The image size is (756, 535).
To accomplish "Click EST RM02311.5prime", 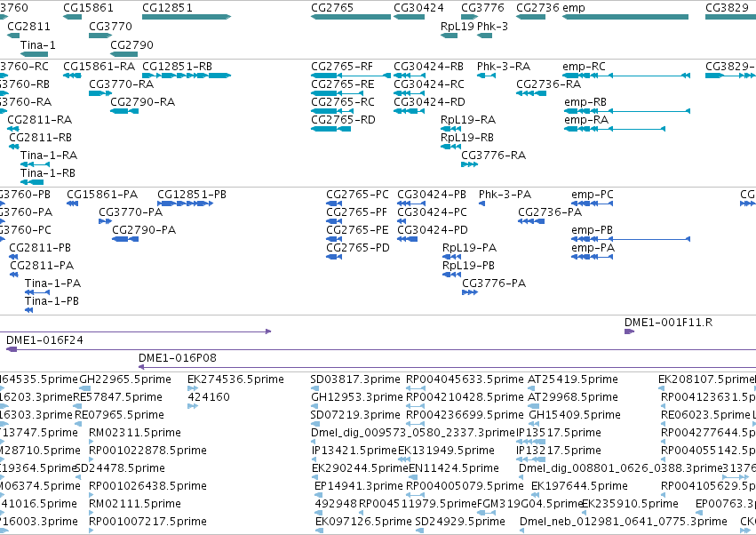I will coord(135,433).
